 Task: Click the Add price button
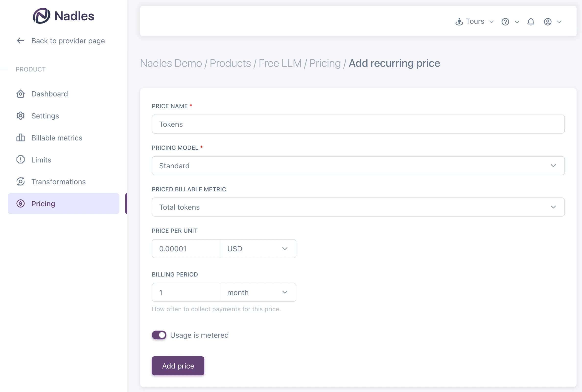(x=177, y=366)
